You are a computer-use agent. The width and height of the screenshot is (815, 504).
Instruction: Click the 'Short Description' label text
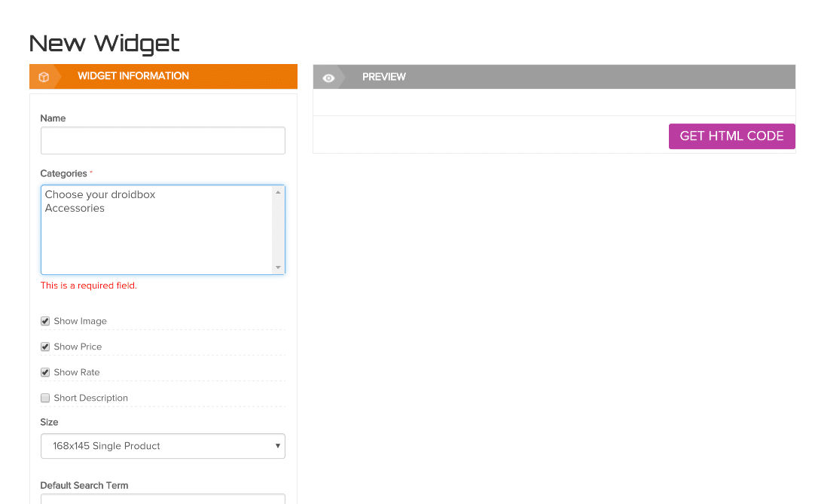[91, 398]
